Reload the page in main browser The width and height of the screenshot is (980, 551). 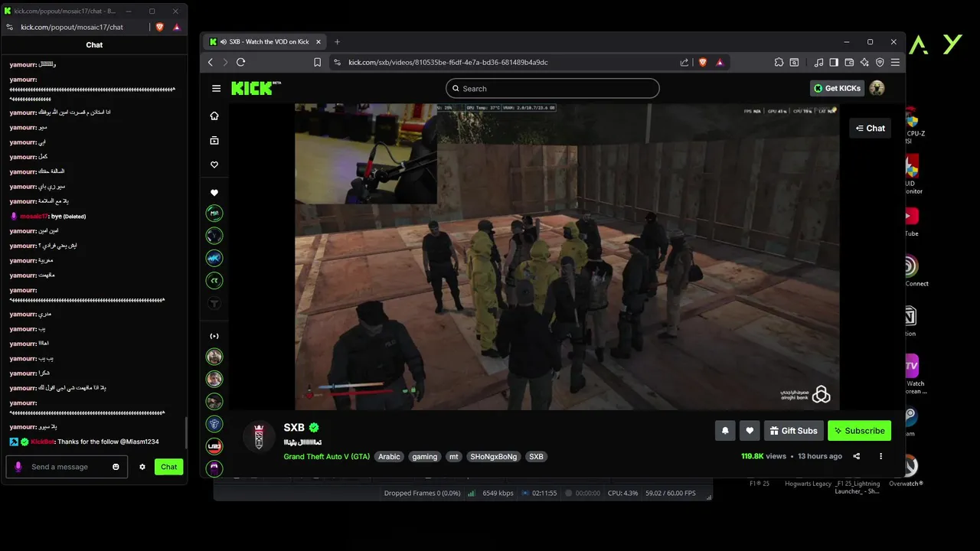(240, 62)
